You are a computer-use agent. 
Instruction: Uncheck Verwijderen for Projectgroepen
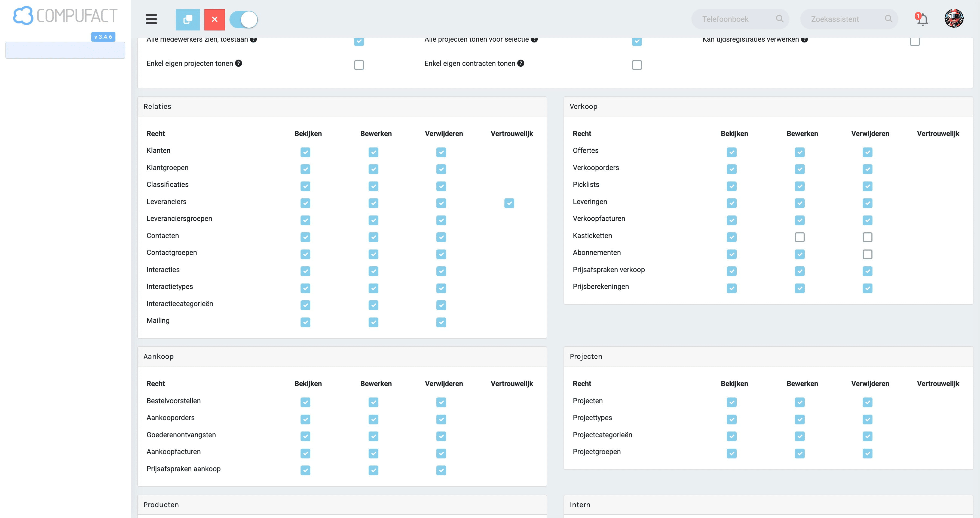coord(867,453)
